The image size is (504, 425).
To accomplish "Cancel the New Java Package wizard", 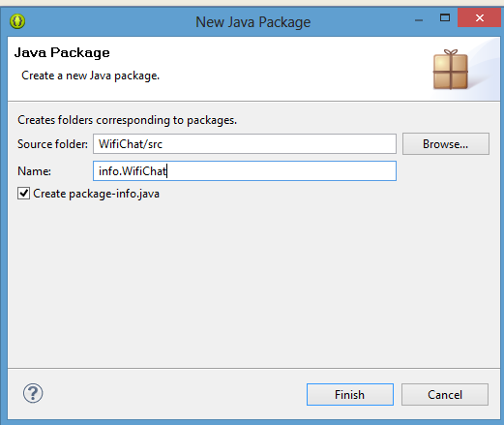I will click(445, 394).
